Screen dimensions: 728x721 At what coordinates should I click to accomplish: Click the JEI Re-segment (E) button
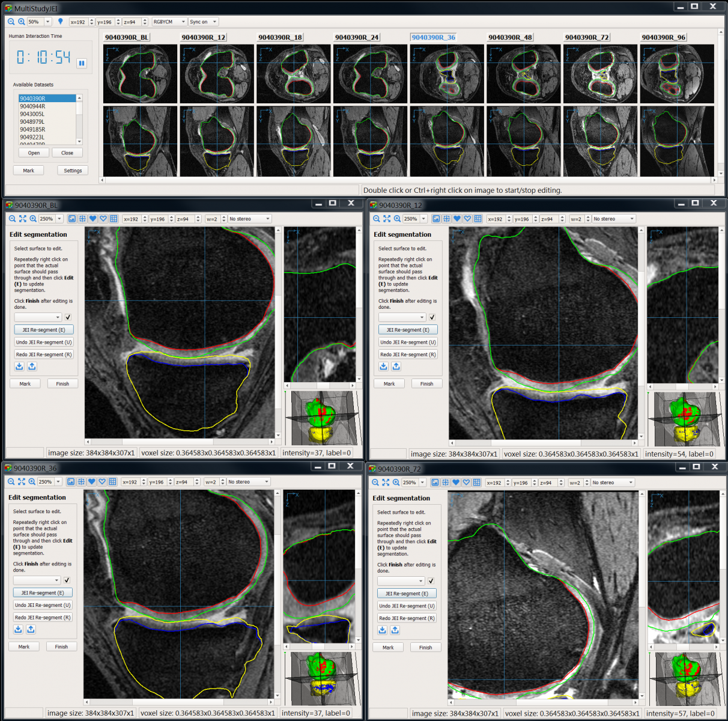pos(43,329)
